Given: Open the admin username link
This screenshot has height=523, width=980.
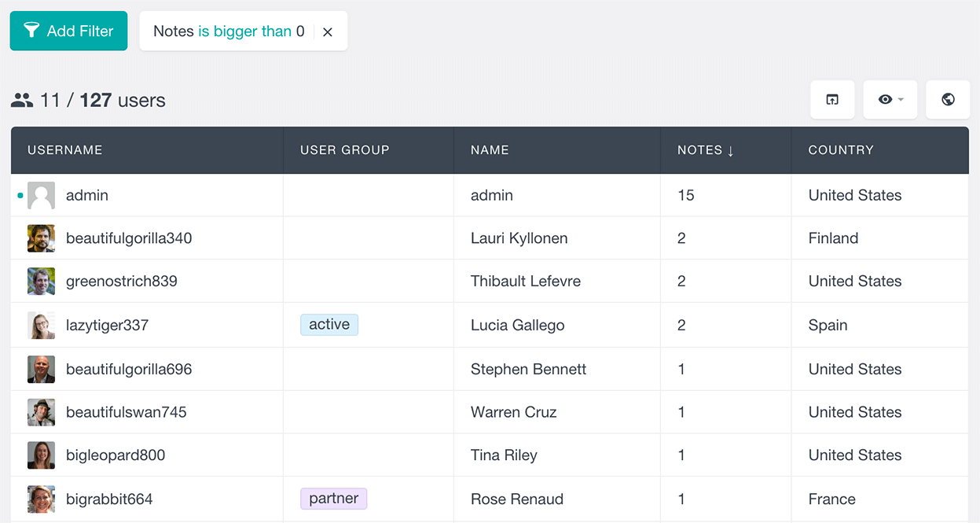Looking at the screenshot, I should [87, 195].
